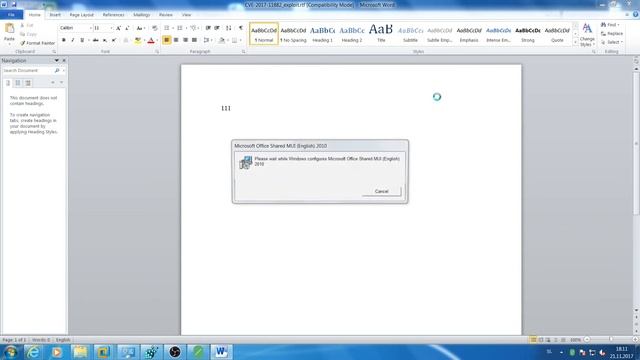Click the Increase Indent icon
Screen dimensions: 640x360
click(x=217, y=28)
